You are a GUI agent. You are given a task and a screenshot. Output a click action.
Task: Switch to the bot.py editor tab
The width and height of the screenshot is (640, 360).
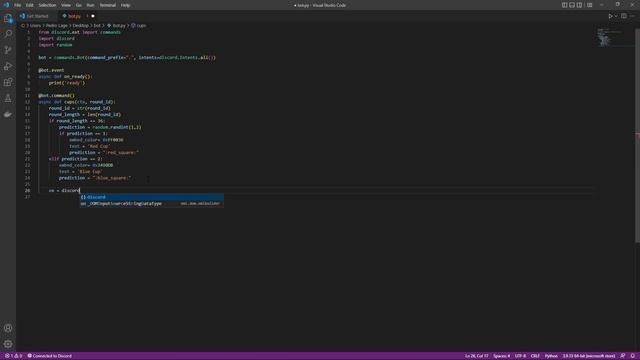[x=74, y=16]
